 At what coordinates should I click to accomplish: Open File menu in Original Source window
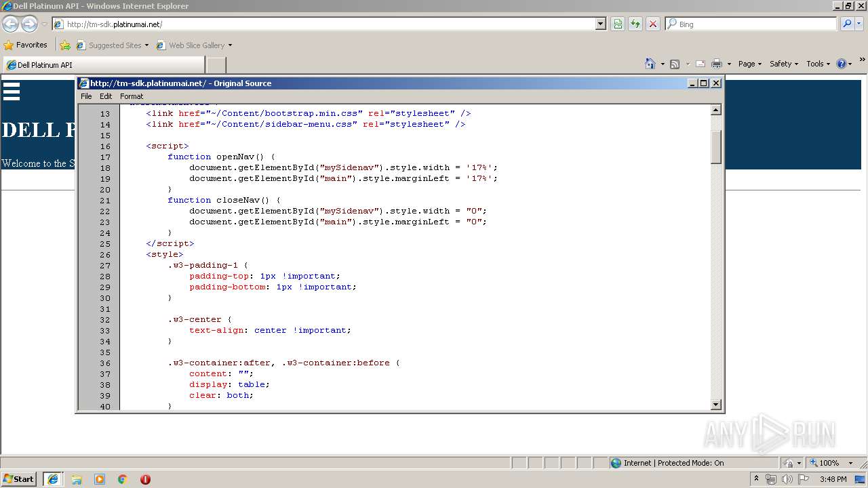click(x=86, y=96)
